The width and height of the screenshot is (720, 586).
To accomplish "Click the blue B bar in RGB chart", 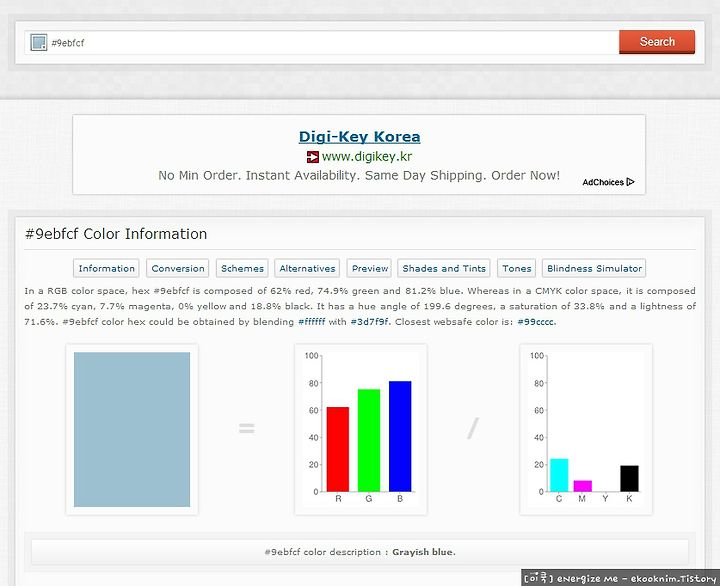I will tap(400, 436).
